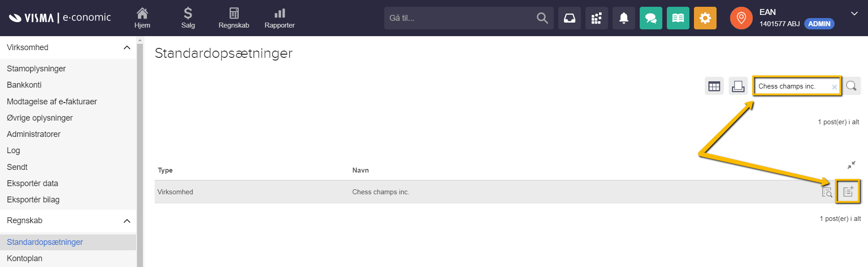
Task: Open the green chat bubbles icon
Action: coord(651,18)
